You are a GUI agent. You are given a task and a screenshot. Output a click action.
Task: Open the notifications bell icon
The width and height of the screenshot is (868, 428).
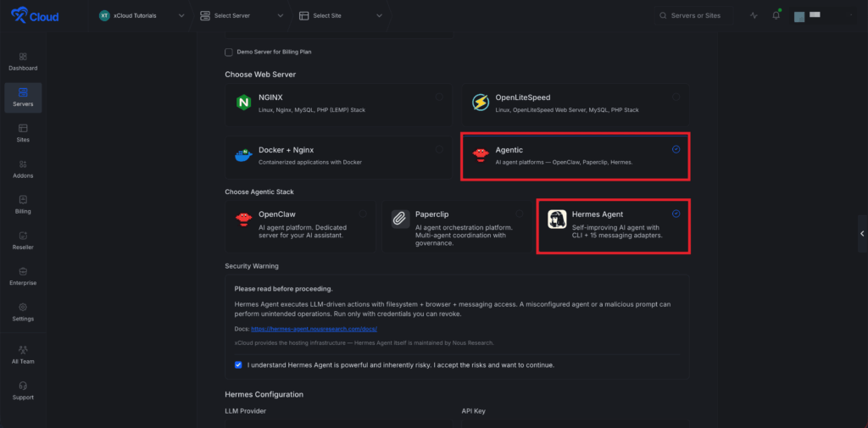[x=776, y=15]
